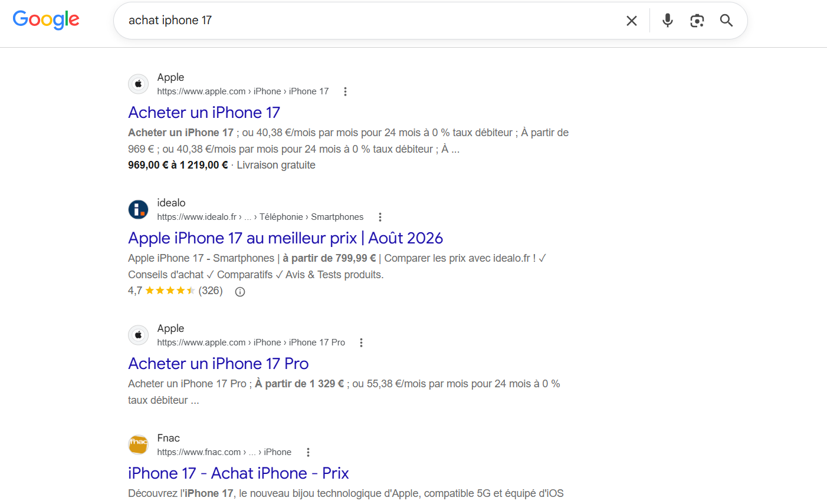The width and height of the screenshot is (827, 504).
Task: Click the Fnac favicon icon
Action: click(139, 444)
